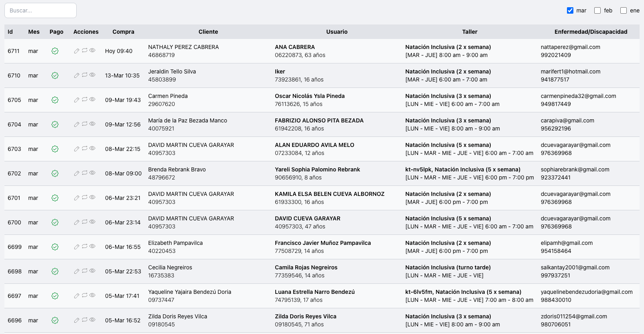Click the repeat arrows icon for order 6696
This screenshot has height=334, width=644.
click(x=85, y=320)
